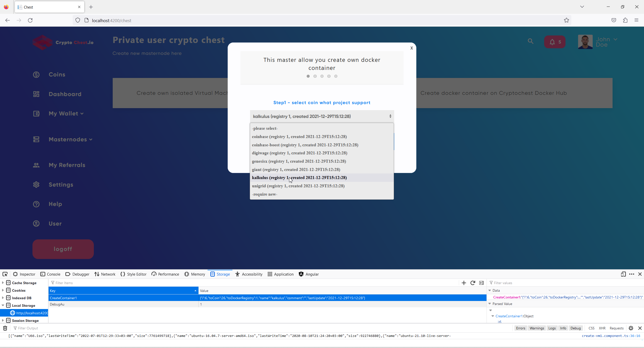Click the notification bell badge
The height and width of the screenshot is (348, 644).
[x=554, y=42]
